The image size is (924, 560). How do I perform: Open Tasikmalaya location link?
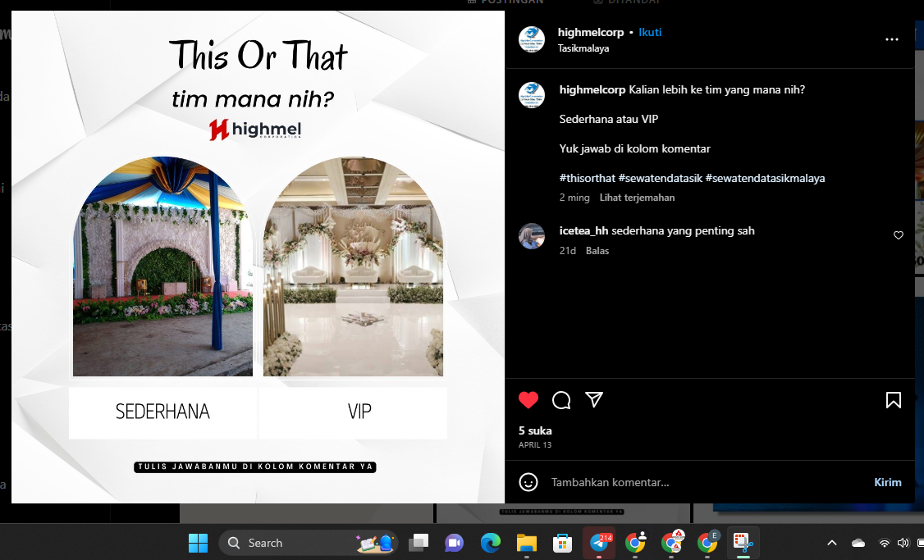point(583,48)
